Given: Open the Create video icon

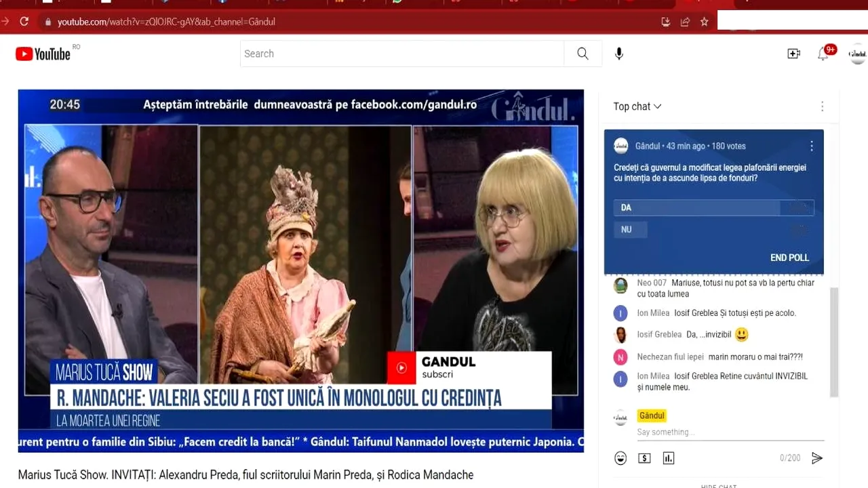Looking at the screenshot, I should tap(793, 53).
